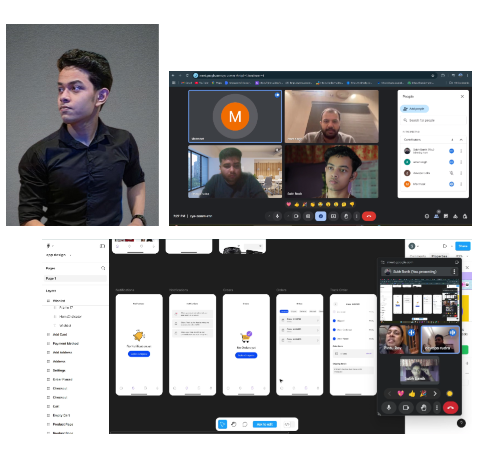This screenshot has height=452, width=484.
Task: Send the heart emoji reaction in grid view
Action: (289, 204)
